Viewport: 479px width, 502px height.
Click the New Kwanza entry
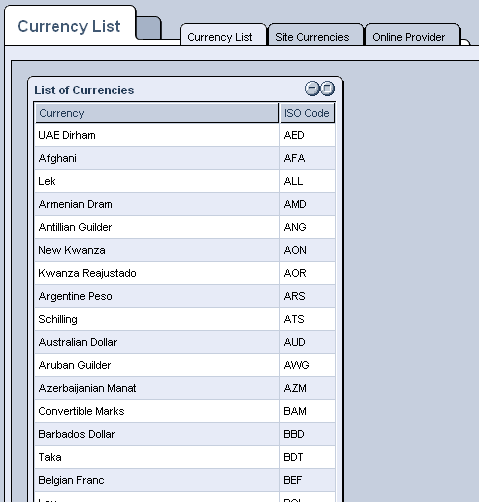185,250
